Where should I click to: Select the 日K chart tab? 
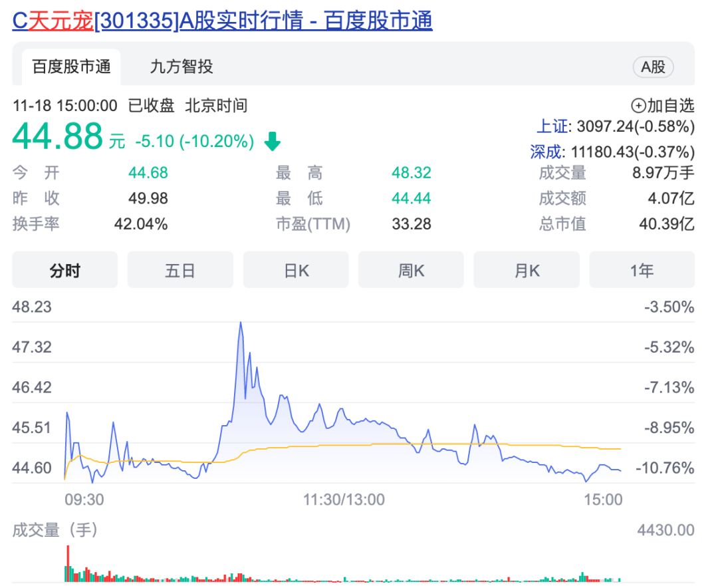pyautogui.click(x=296, y=271)
